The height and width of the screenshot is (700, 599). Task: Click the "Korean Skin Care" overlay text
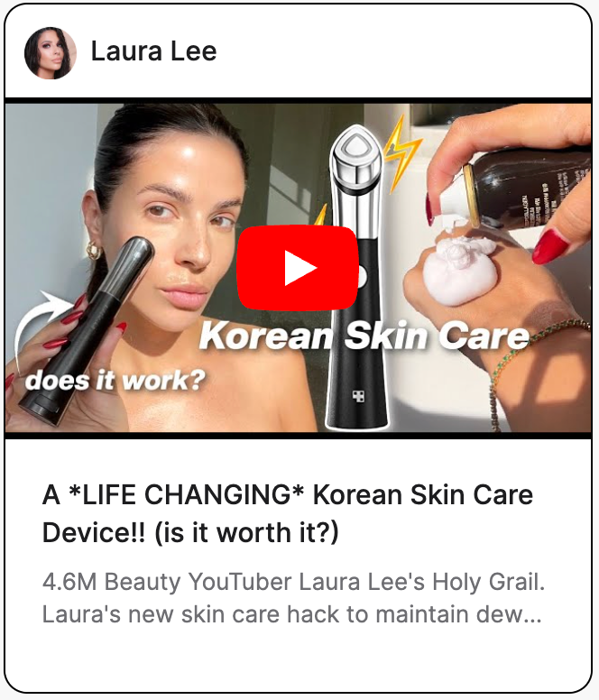click(364, 336)
